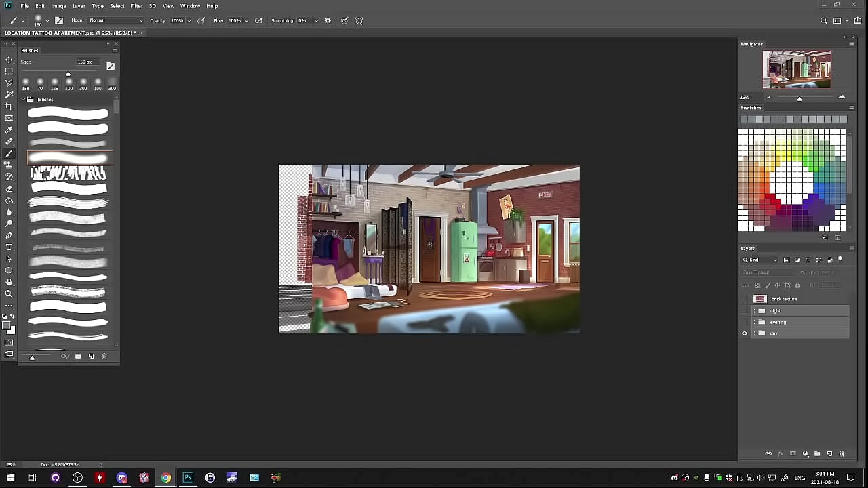Screen dimensions: 868x488
Task: Open the Window menu
Action: click(x=190, y=6)
